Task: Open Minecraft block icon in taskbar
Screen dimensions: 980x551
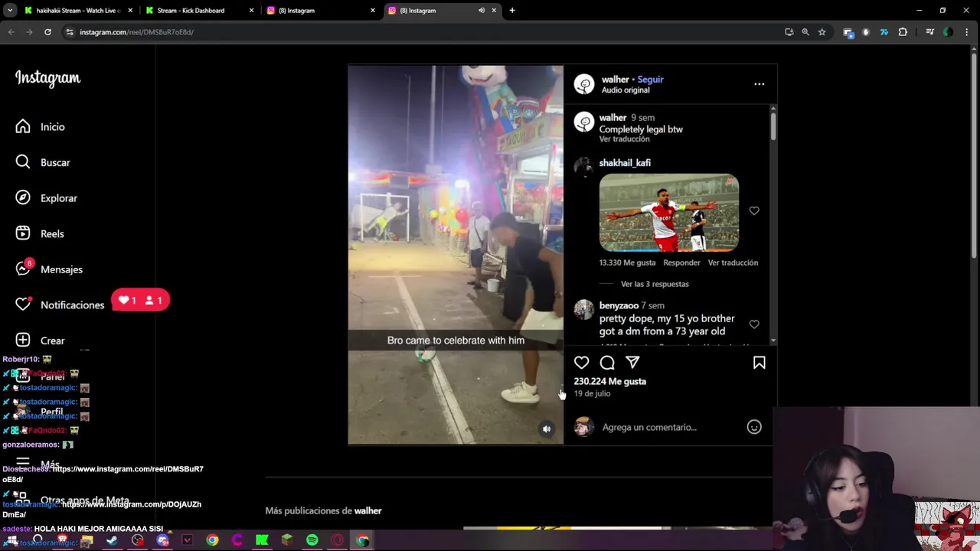Action: pyautogui.click(x=287, y=540)
